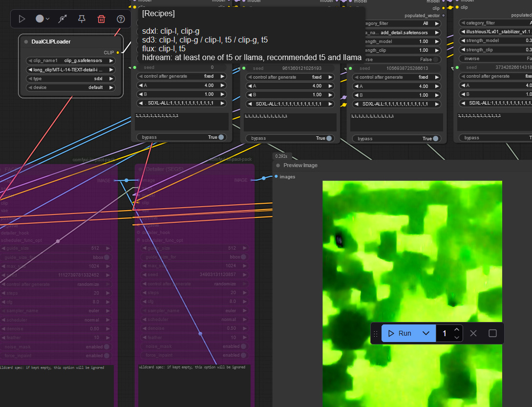The height and width of the screenshot is (407, 532).
Task: Click the Detailer (SEGS) node title
Action: tap(164, 169)
